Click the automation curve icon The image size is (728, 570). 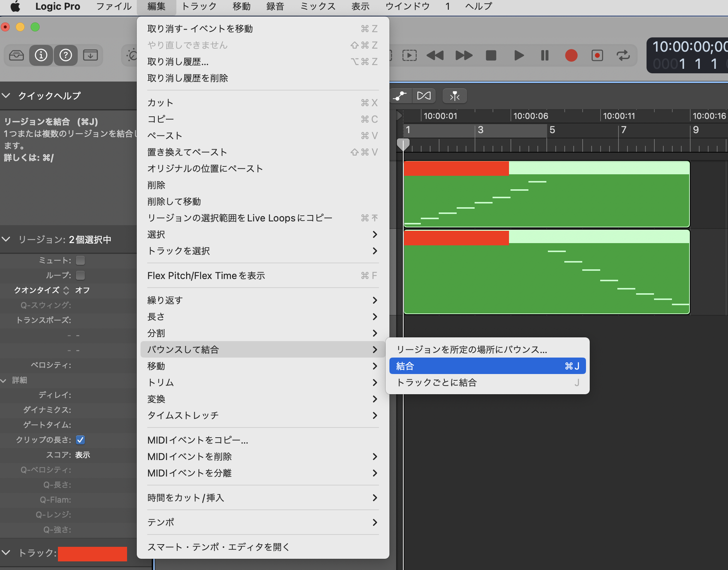[400, 96]
